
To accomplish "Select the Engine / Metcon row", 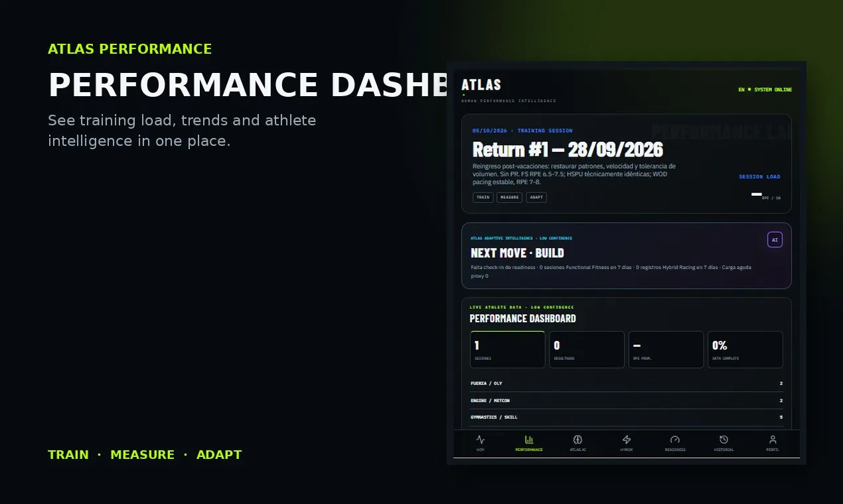I will 627,401.
